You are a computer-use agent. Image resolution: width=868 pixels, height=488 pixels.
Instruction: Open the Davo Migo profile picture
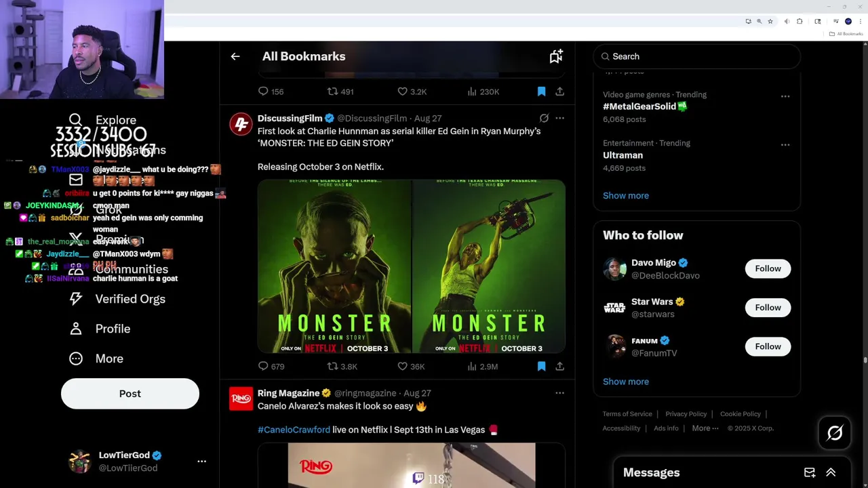[614, 269]
